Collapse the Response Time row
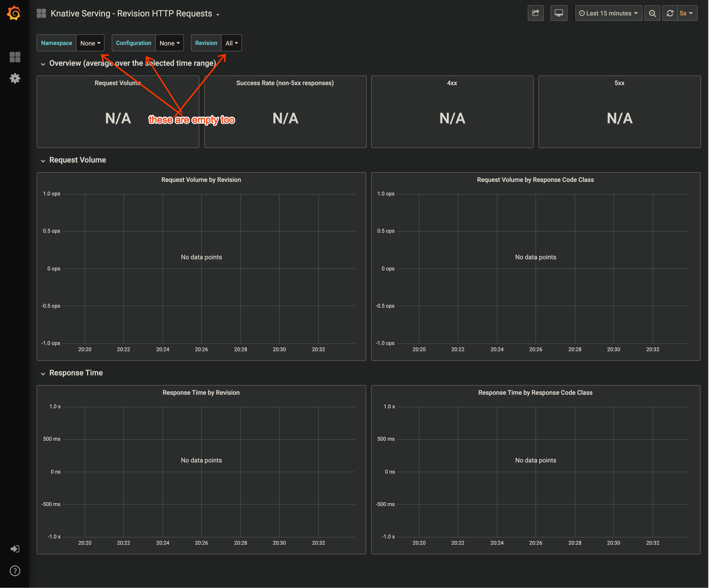 point(76,373)
